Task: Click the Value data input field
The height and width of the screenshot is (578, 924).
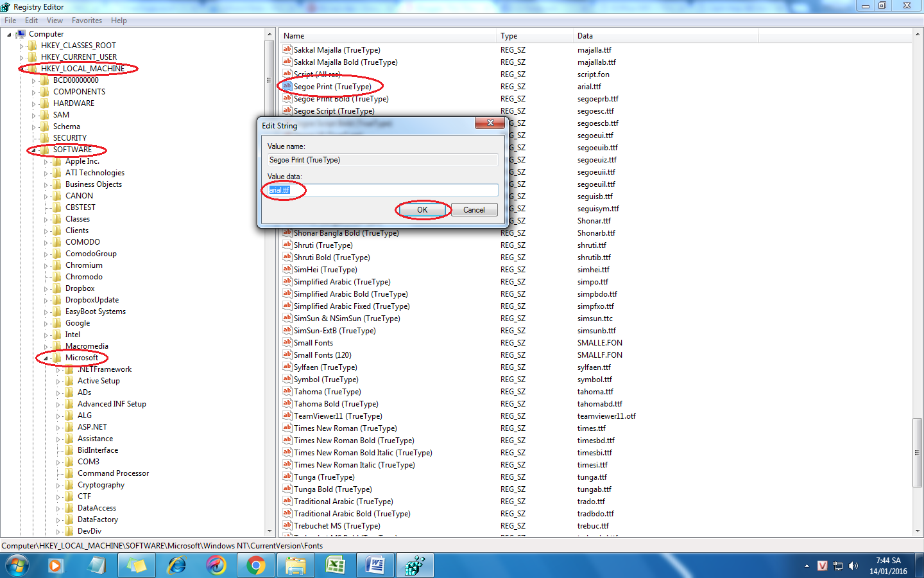Action: click(x=382, y=190)
